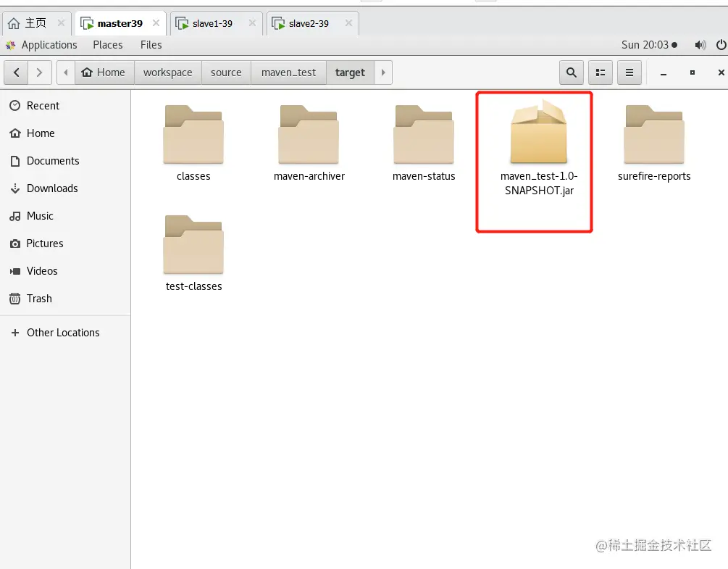Click the target path bar segment
Screen dimensions: 728x569
pyautogui.click(x=350, y=72)
